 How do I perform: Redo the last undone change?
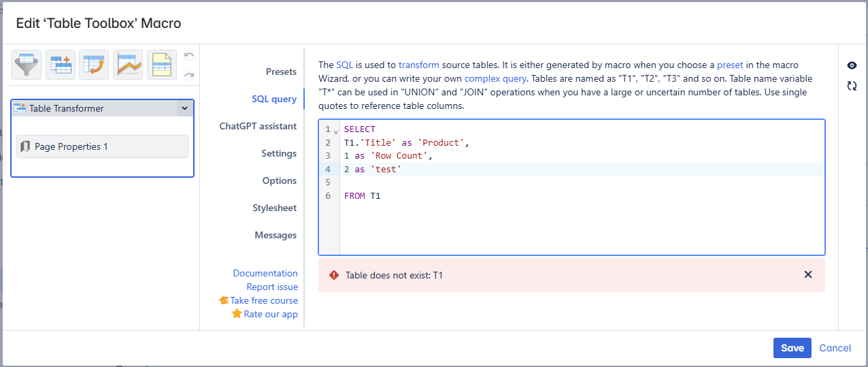pyautogui.click(x=189, y=74)
